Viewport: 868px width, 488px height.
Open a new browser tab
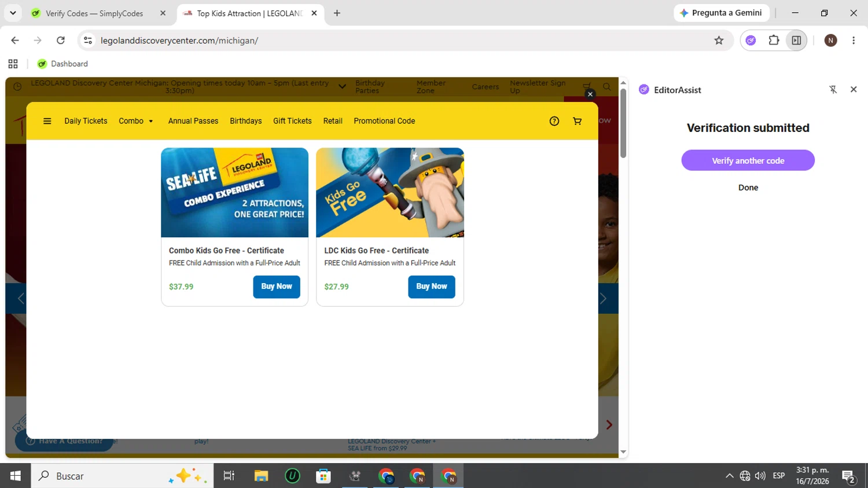pyautogui.click(x=337, y=13)
